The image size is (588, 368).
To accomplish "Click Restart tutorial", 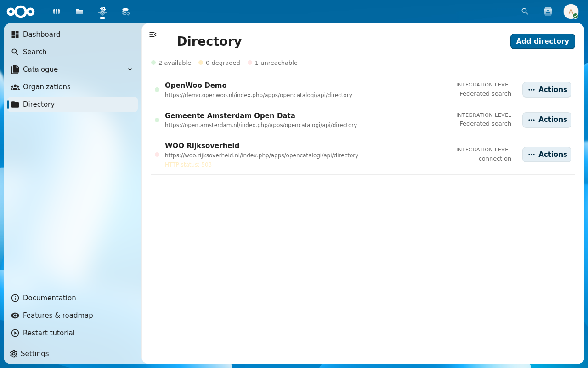I will point(73,333).
